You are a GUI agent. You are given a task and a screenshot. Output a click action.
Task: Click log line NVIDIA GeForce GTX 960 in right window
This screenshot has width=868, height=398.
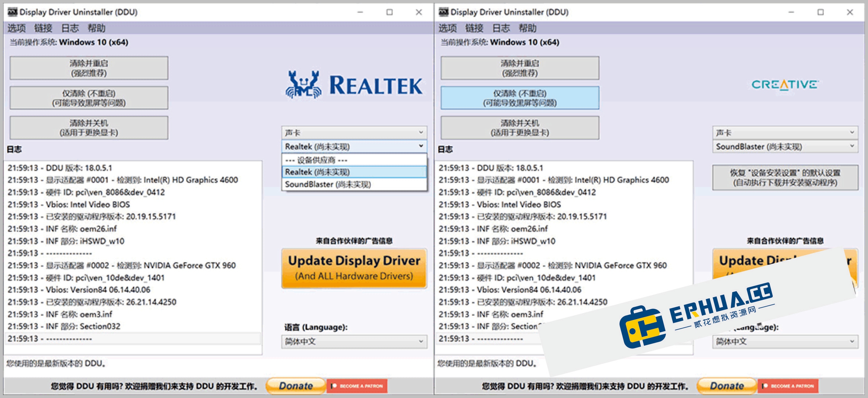[553, 265]
